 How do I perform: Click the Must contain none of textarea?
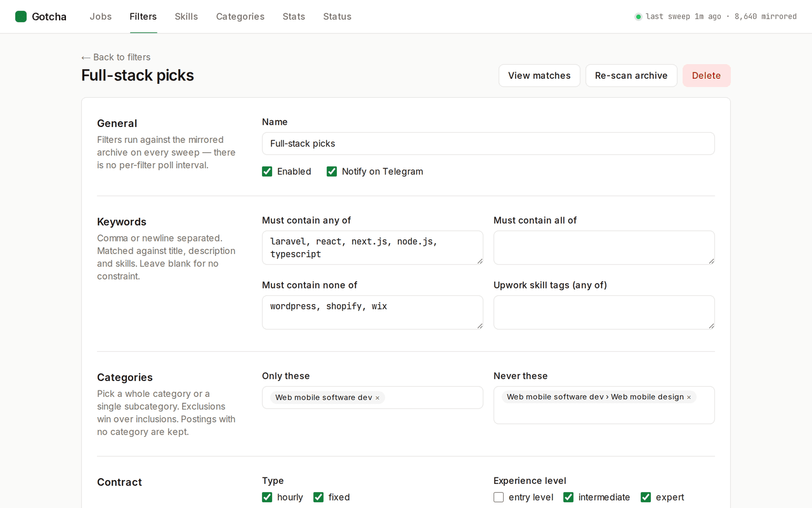372,312
